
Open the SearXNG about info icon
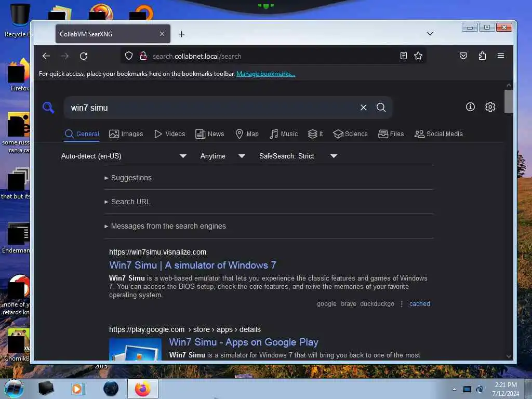pos(470,107)
